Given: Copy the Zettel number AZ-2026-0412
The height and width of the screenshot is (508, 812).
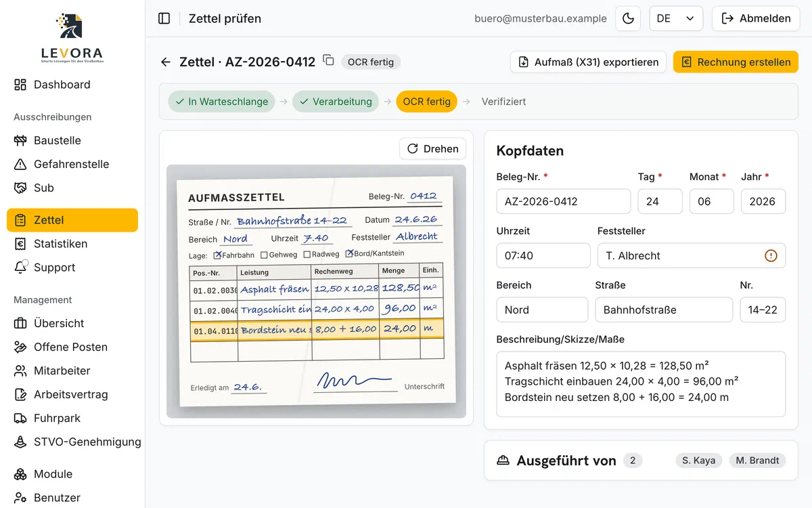Looking at the screenshot, I should coord(329,60).
